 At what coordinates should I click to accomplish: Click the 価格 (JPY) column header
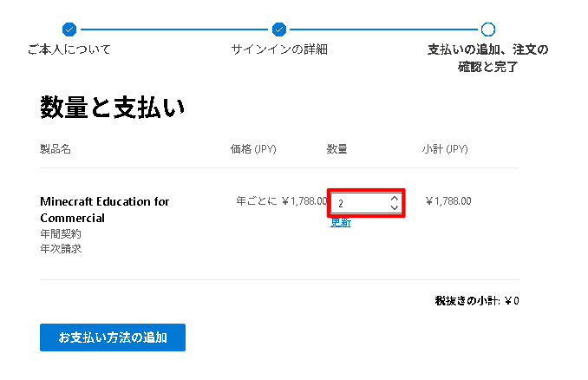[253, 149]
